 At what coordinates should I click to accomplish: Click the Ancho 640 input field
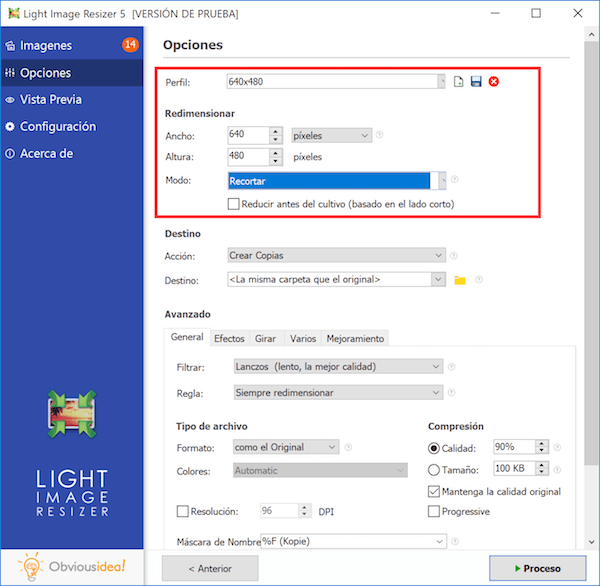249,135
